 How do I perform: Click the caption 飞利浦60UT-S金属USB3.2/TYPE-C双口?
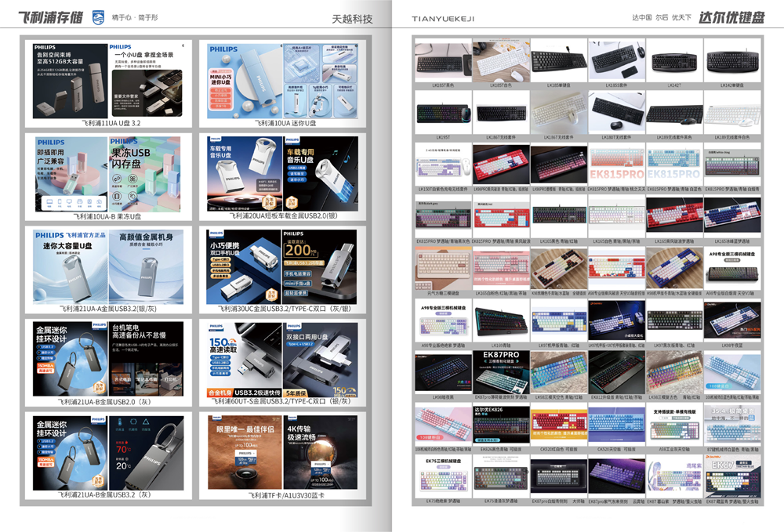[x=281, y=401]
